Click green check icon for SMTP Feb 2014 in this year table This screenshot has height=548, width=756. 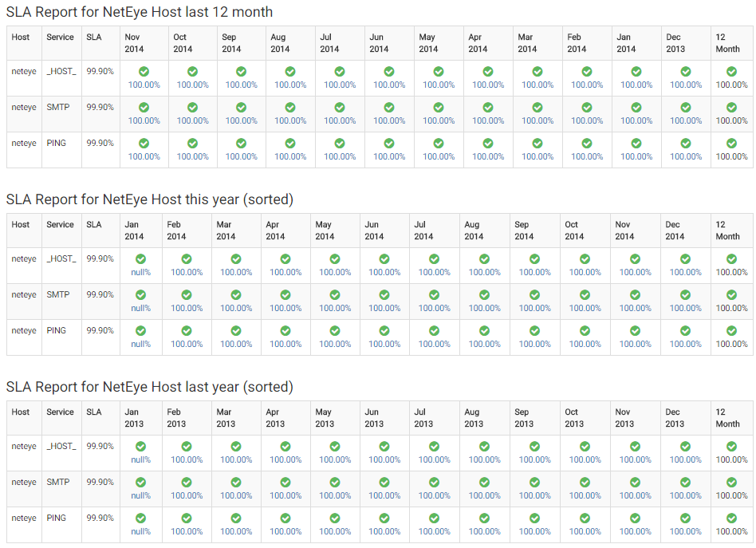187,295
